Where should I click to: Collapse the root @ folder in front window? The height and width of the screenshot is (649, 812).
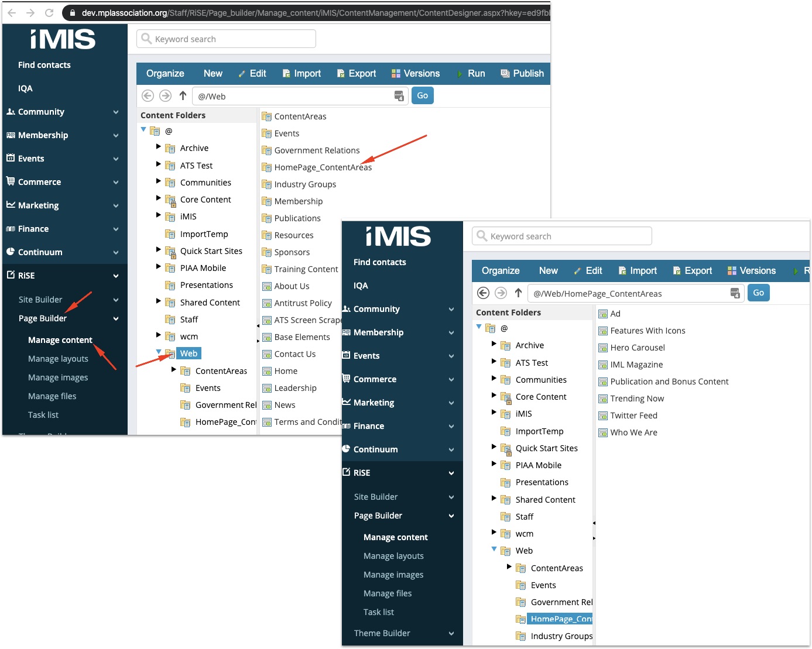pyautogui.click(x=479, y=327)
